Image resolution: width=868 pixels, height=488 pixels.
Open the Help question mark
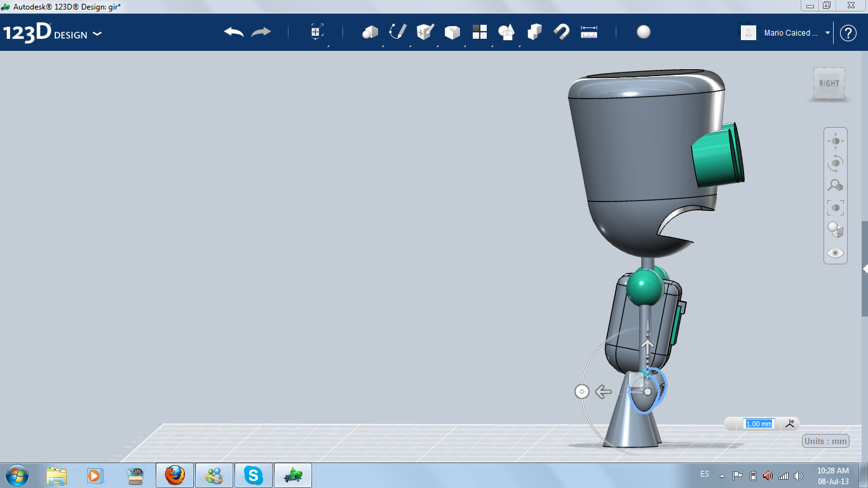tap(848, 33)
